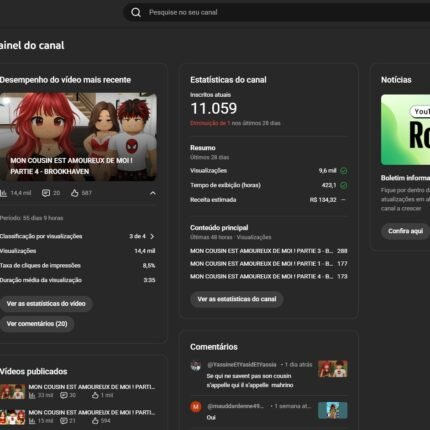Open latest video thumbnail PARTIE 4 BROOKHAVEN
The height and width of the screenshot is (430, 430).
78,137
